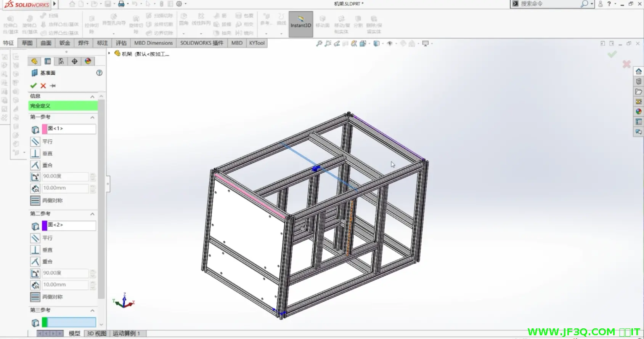Switch to the MBD Dimensions tab
This screenshot has width=644, height=339.
coord(153,43)
